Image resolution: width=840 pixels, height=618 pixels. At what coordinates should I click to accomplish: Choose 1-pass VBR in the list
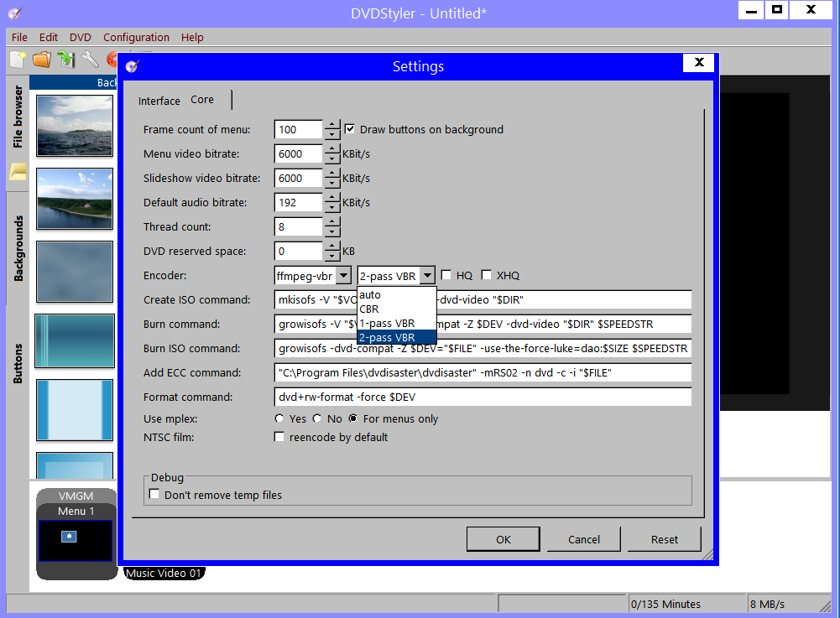(x=396, y=324)
